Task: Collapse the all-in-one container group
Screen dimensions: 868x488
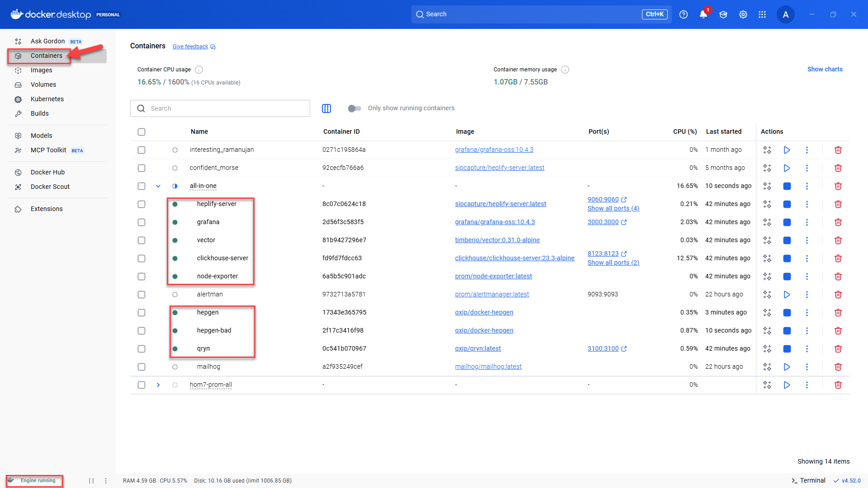Action: pos(158,186)
